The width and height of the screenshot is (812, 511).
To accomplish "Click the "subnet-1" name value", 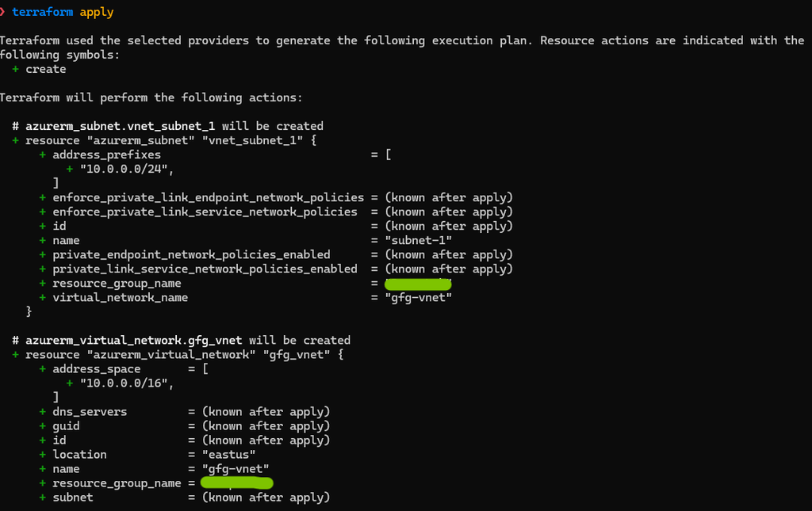I will (418, 240).
